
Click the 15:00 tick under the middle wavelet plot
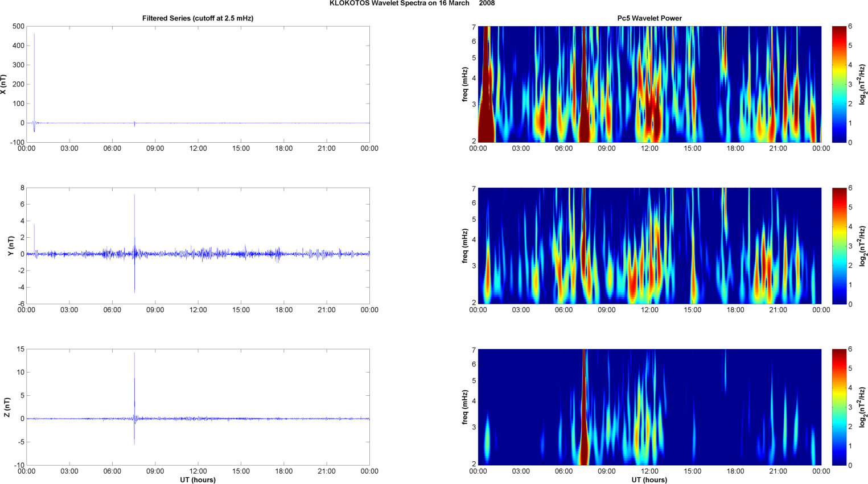coord(693,310)
